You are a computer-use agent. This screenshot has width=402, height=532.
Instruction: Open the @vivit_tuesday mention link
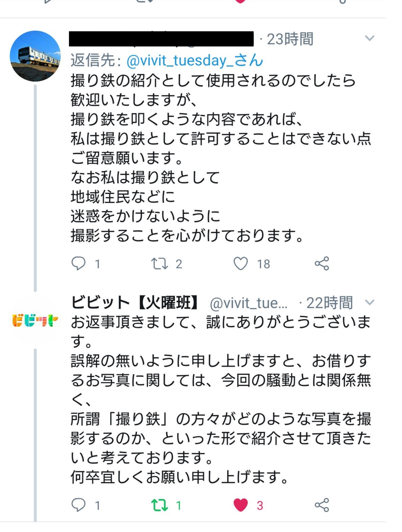click(x=195, y=60)
